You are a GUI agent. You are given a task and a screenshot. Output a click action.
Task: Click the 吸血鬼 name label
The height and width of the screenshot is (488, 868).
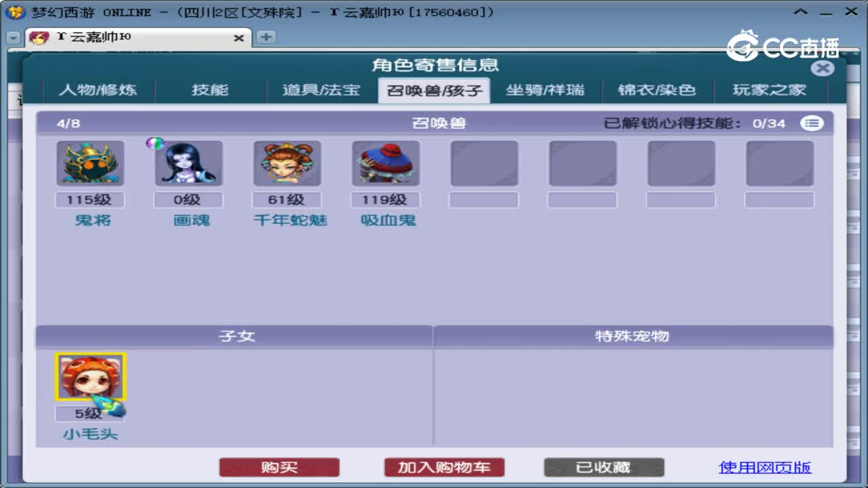pos(389,220)
